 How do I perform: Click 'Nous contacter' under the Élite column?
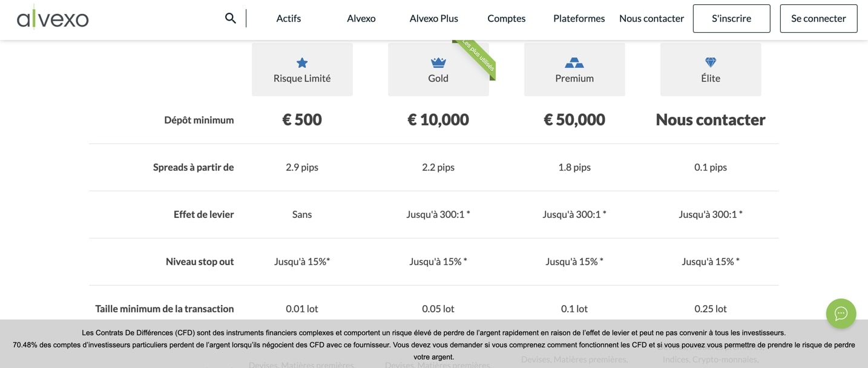[710, 119]
